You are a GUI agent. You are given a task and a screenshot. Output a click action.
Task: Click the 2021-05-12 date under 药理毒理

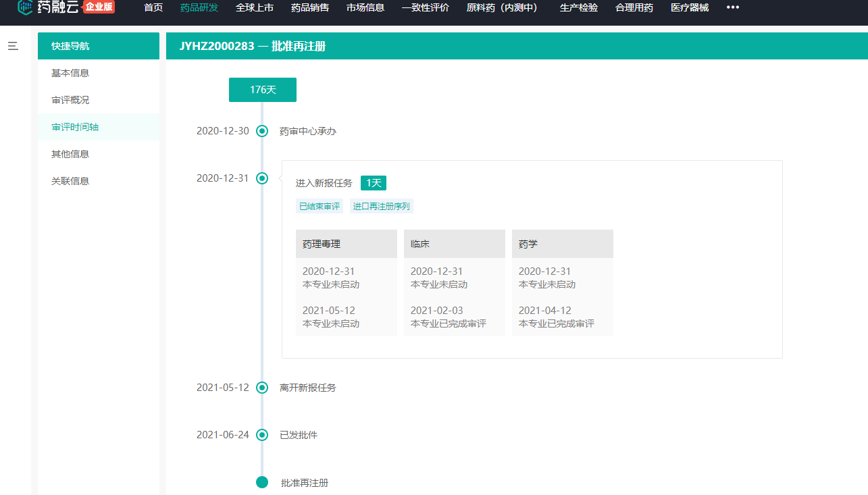(x=329, y=311)
